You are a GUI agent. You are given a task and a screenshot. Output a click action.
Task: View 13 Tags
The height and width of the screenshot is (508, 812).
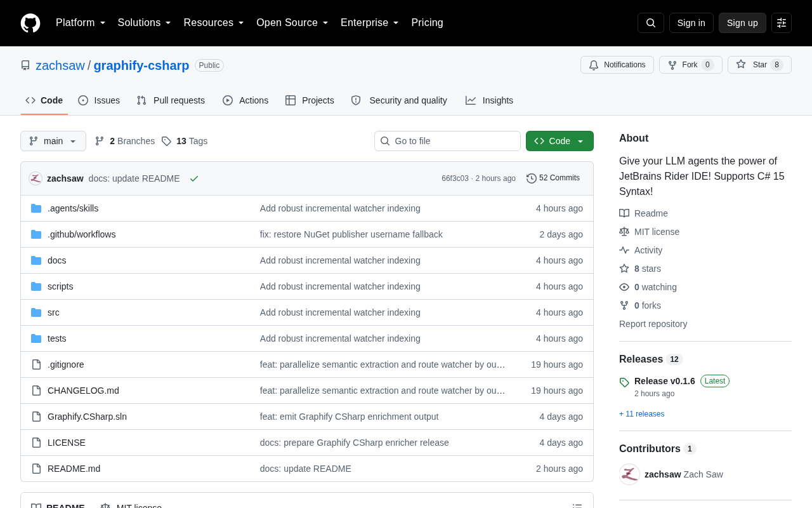click(185, 141)
